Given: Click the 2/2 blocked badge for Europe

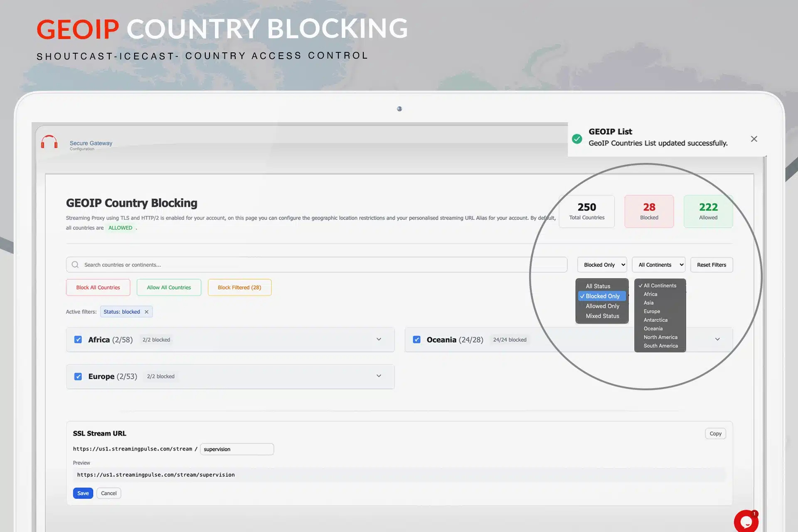Looking at the screenshot, I should click(160, 376).
